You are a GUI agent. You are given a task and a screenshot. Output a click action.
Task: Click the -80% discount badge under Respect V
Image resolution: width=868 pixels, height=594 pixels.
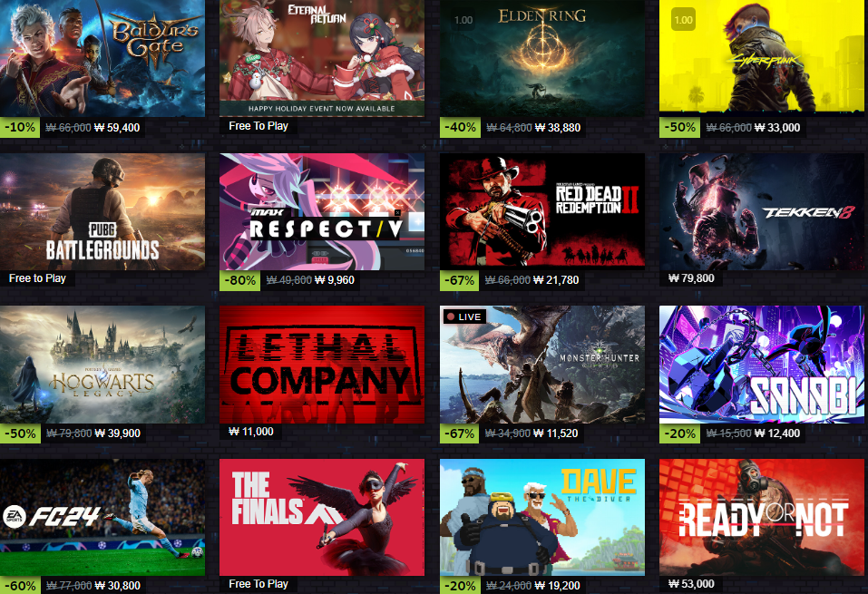pyautogui.click(x=240, y=280)
